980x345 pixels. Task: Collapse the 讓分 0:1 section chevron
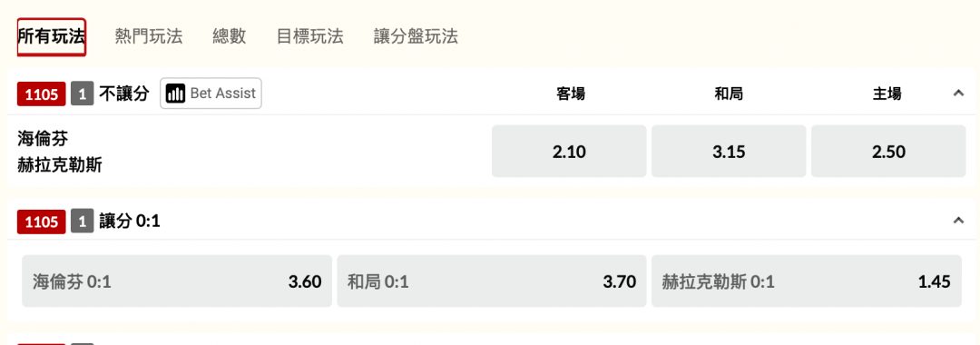[958, 220]
